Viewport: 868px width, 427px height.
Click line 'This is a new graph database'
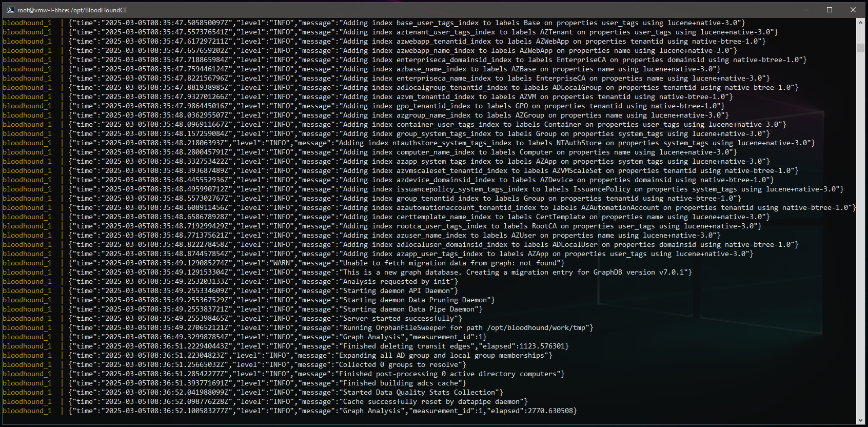tap(347, 273)
